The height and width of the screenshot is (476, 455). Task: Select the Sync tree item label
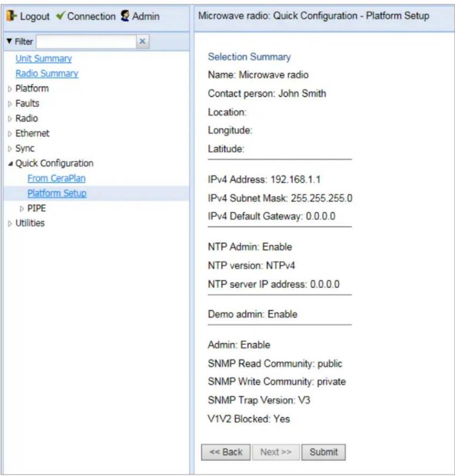25,148
